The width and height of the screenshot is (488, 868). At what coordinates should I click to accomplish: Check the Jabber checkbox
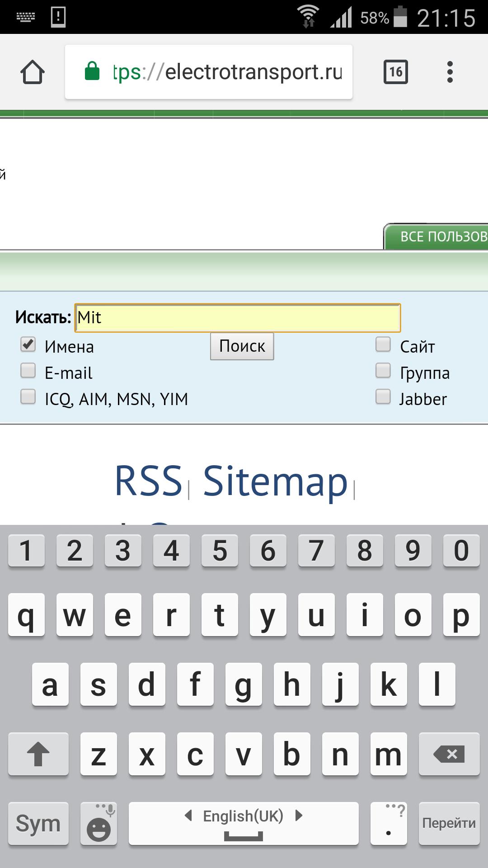point(383,397)
